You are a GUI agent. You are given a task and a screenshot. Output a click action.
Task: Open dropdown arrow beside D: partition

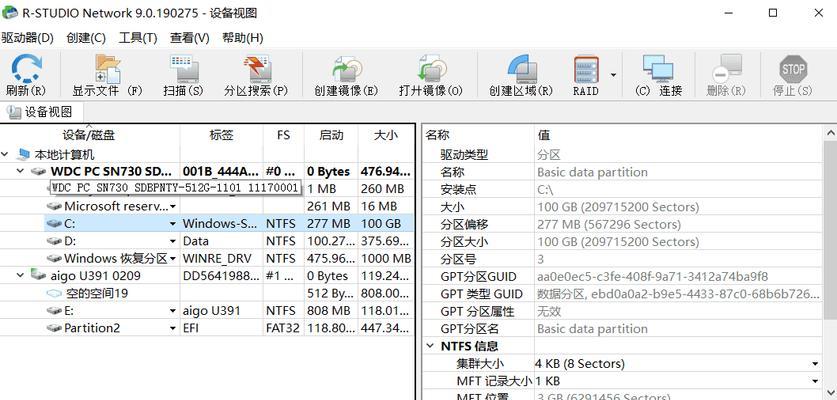172,241
